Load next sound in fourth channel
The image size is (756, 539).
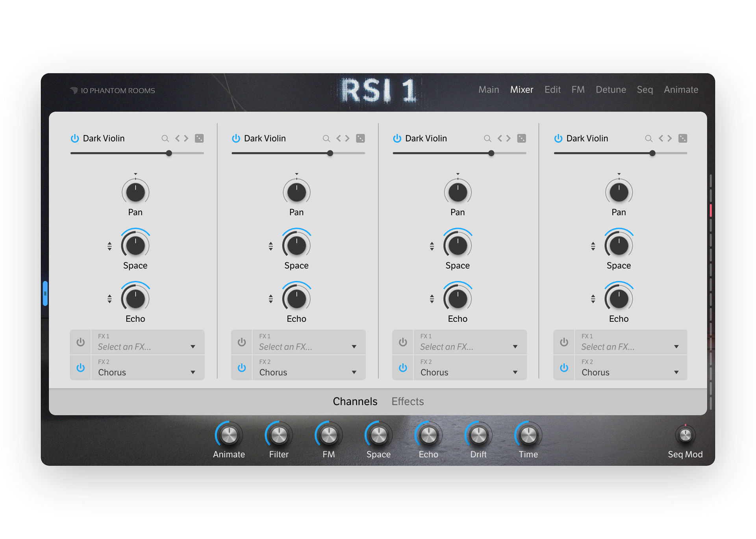click(x=670, y=138)
